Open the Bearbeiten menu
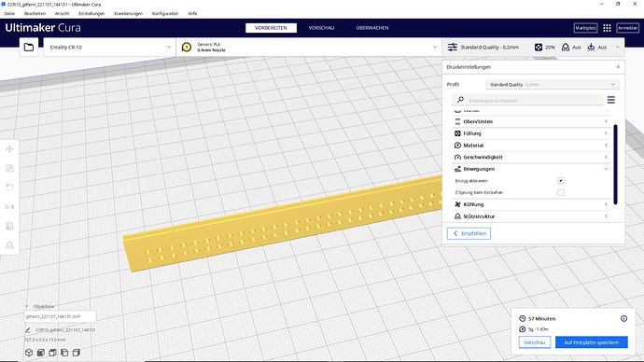This screenshot has height=362, width=644. (x=35, y=14)
